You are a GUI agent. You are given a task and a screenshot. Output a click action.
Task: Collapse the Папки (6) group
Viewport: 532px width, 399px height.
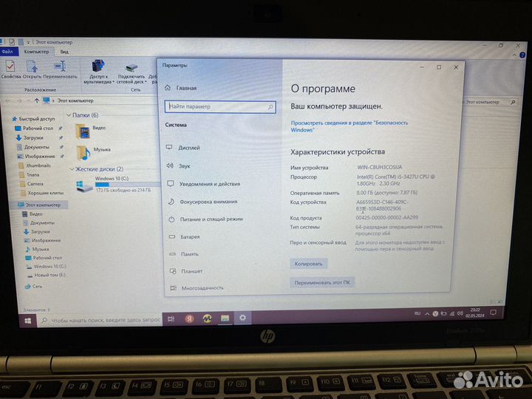pyautogui.click(x=69, y=115)
